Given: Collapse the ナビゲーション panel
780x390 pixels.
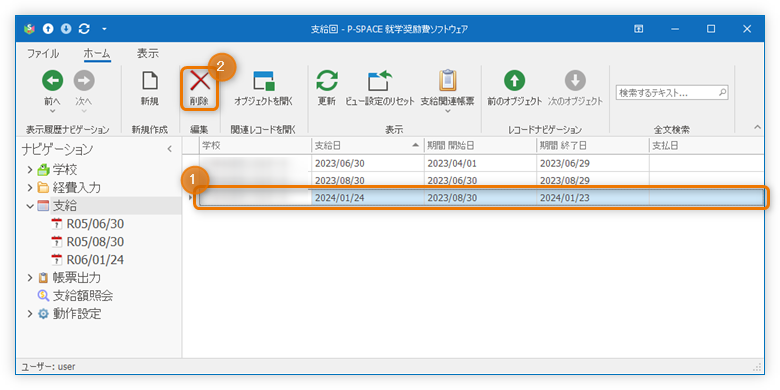Looking at the screenshot, I should pyautogui.click(x=170, y=149).
